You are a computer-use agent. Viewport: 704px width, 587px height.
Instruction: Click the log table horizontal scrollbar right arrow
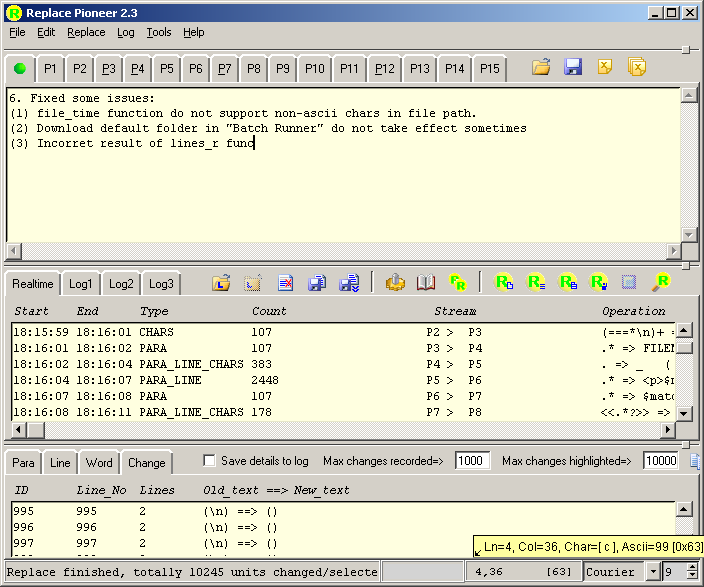pos(669,430)
